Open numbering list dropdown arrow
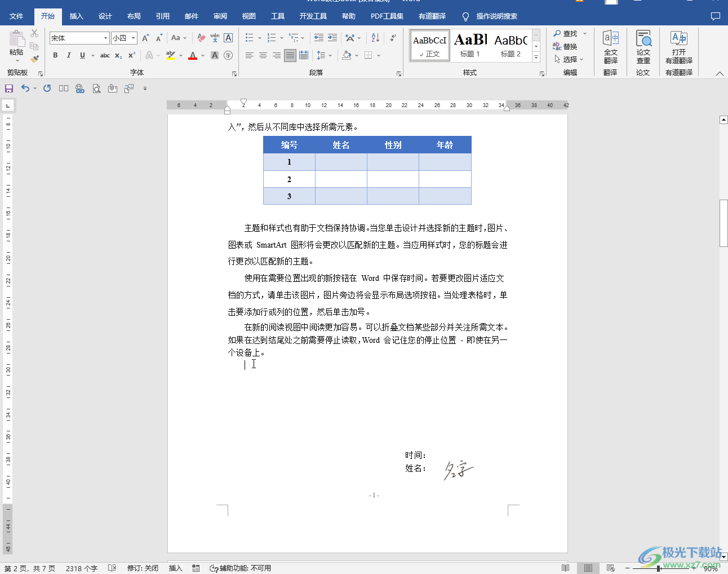728x574 pixels. (x=282, y=38)
